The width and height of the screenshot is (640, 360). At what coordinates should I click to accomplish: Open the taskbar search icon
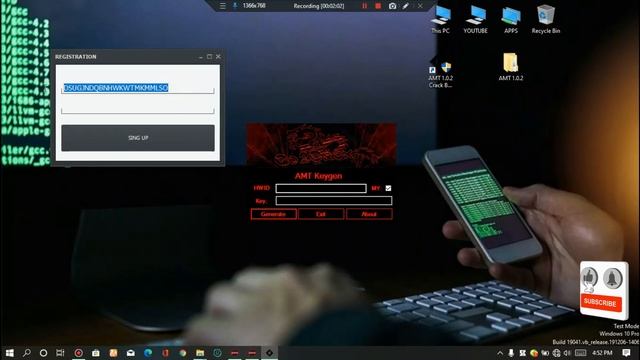[27, 353]
